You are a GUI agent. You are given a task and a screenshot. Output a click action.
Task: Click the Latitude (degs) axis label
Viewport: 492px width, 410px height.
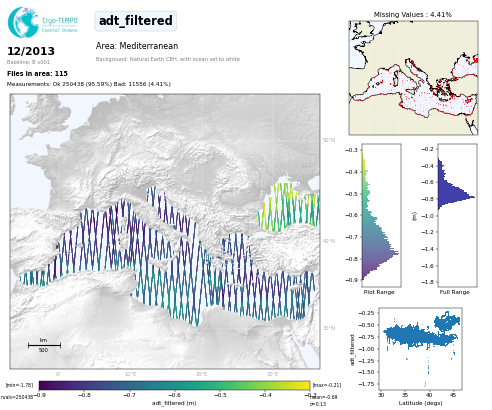(420, 403)
